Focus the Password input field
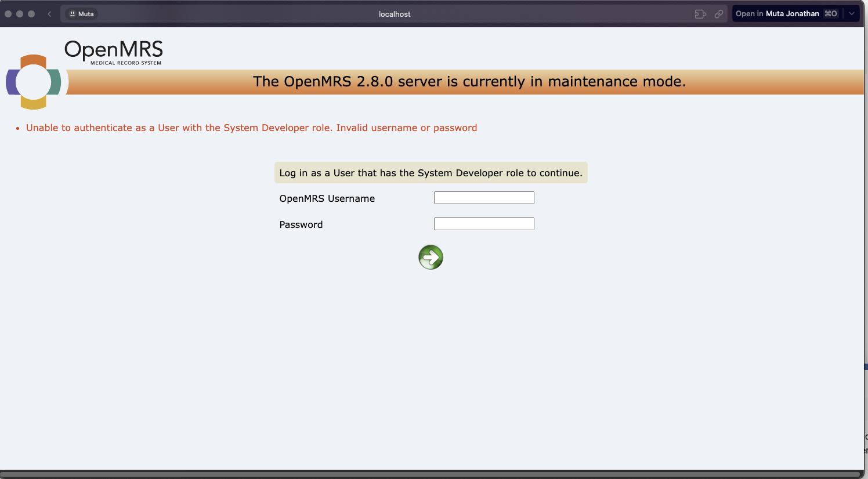868x479 pixels. [x=484, y=224]
